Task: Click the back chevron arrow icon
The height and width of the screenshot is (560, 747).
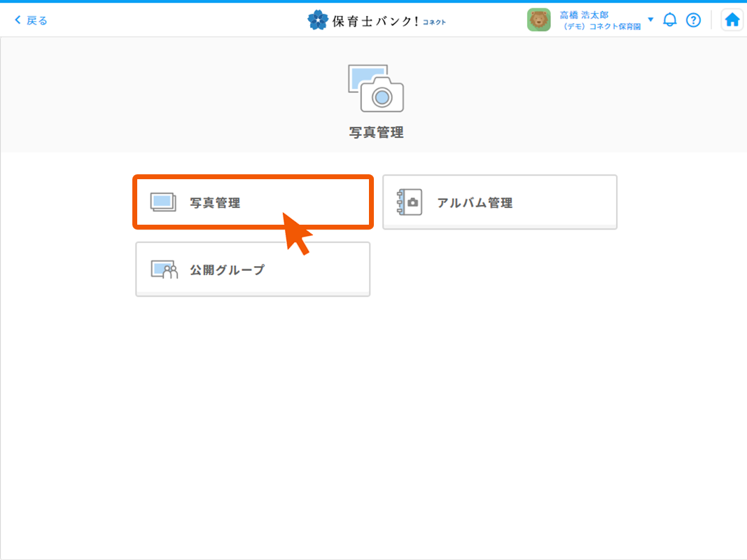Action: click(18, 20)
